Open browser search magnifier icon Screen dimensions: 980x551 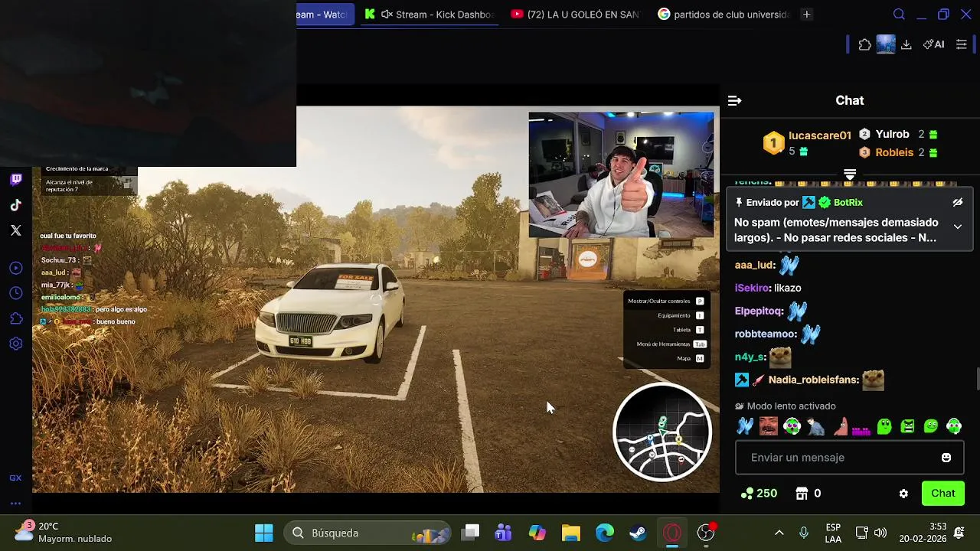[x=900, y=15]
